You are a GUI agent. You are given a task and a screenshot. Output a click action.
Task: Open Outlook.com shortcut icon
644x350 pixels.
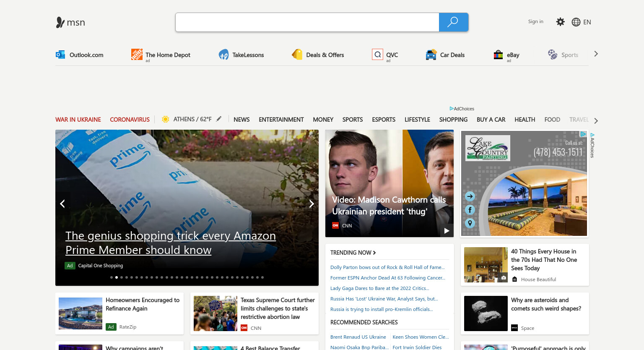pos(60,55)
